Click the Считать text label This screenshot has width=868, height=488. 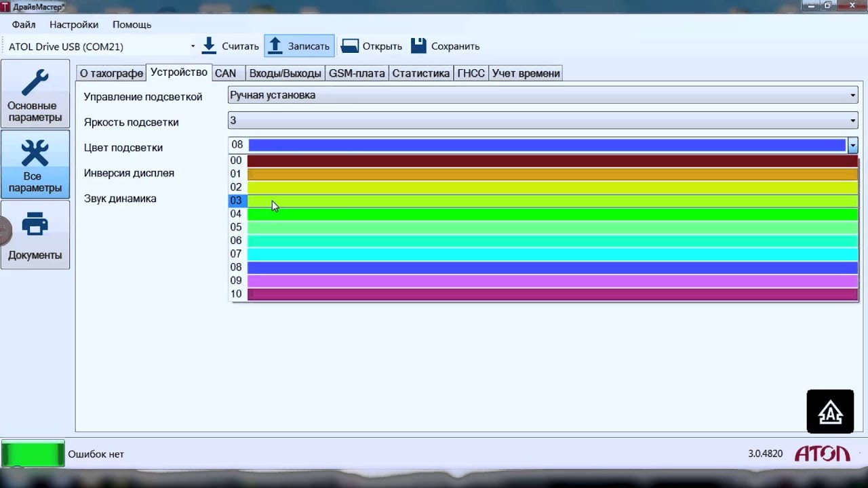point(240,47)
